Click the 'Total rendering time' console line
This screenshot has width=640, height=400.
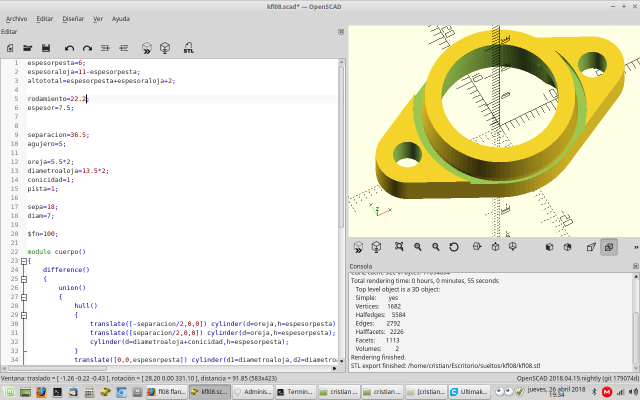[x=424, y=281]
